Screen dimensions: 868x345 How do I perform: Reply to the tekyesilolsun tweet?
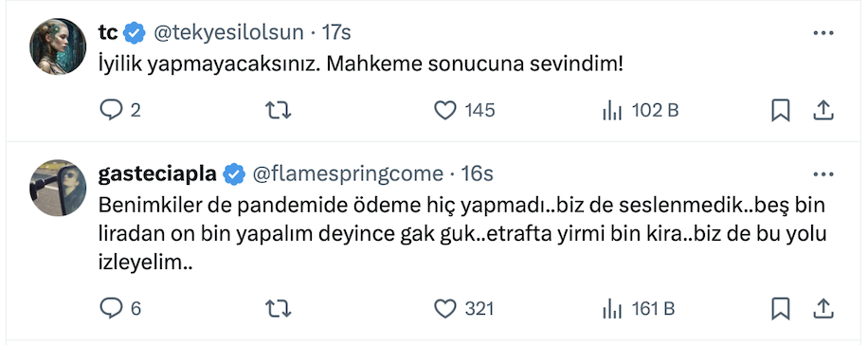click(x=120, y=111)
